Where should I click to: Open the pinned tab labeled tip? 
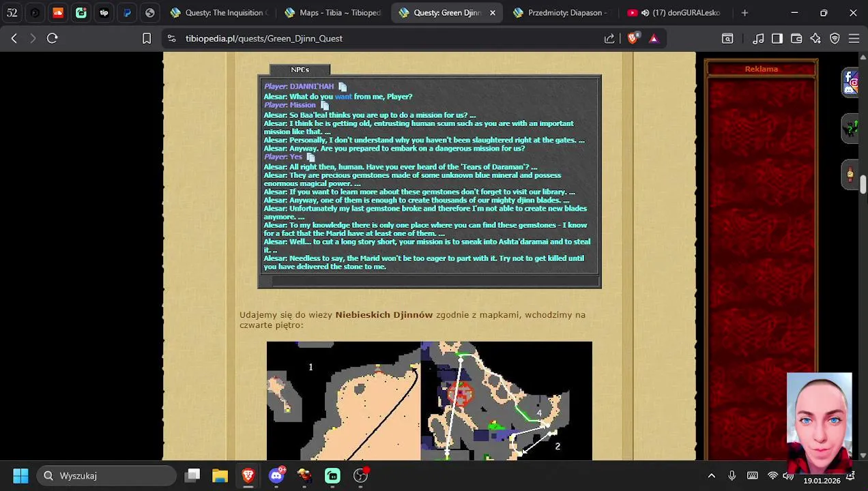coord(104,12)
